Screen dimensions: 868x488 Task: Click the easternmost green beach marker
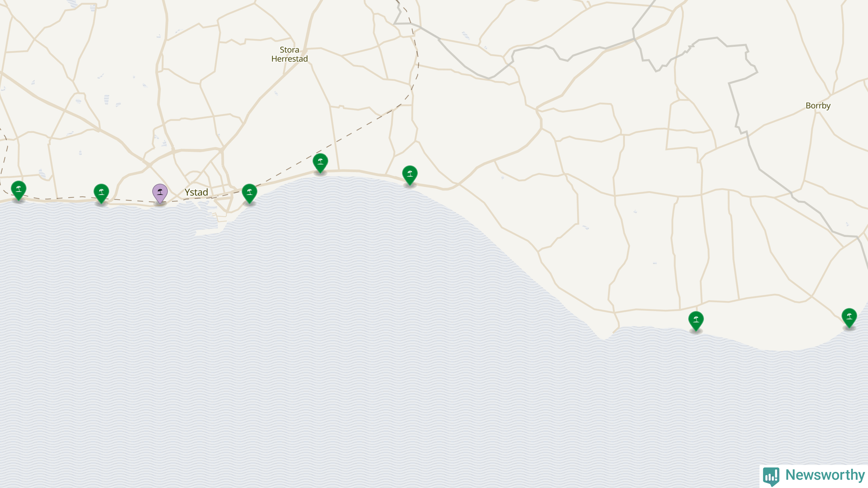(x=849, y=318)
